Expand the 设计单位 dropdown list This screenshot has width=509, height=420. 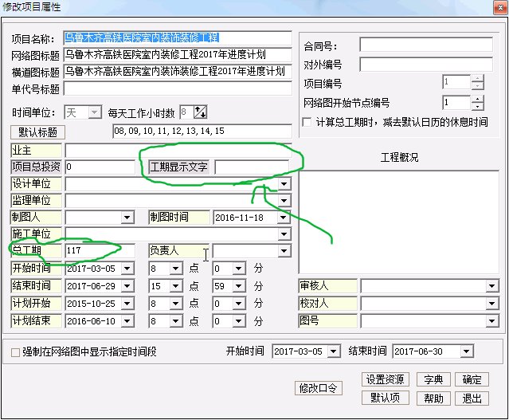[x=284, y=184]
